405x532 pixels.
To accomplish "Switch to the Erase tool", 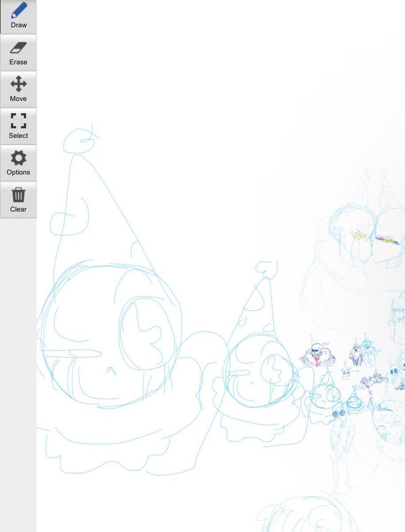I will pos(18,53).
